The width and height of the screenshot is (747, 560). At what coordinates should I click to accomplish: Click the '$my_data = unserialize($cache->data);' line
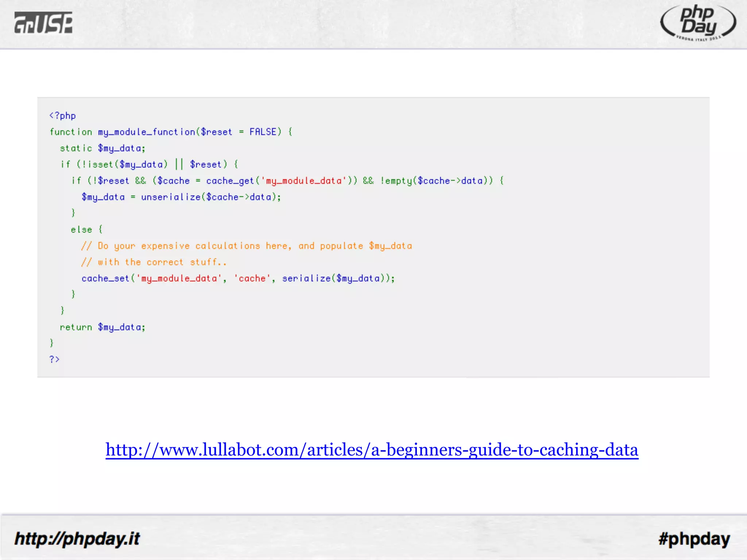pos(181,197)
